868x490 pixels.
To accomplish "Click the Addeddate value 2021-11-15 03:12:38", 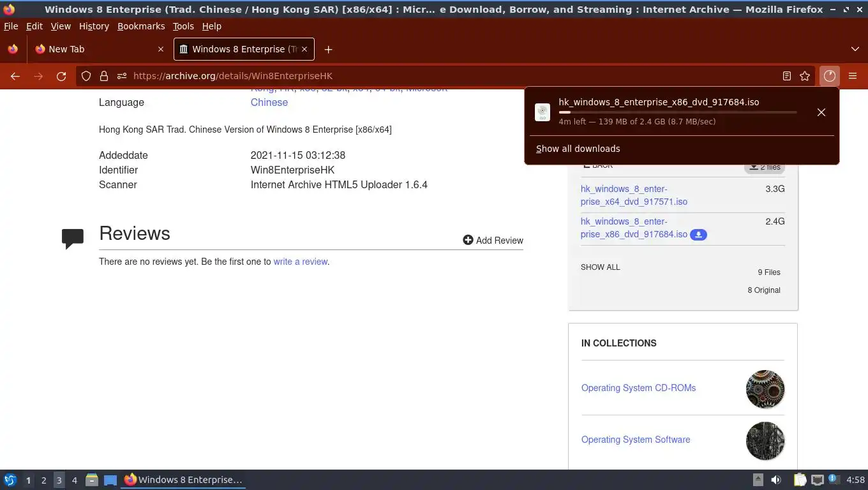I will 298,155.
